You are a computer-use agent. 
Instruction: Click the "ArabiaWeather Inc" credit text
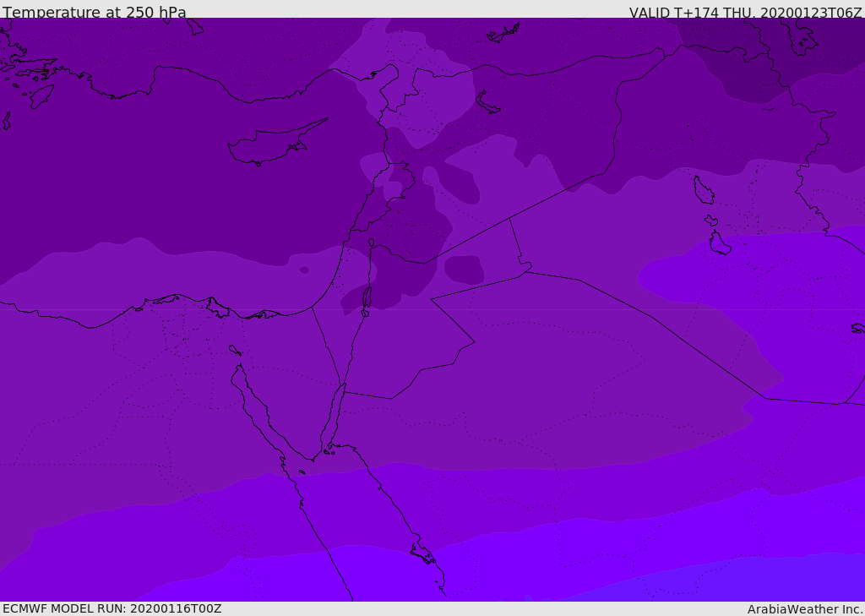[x=804, y=609]
